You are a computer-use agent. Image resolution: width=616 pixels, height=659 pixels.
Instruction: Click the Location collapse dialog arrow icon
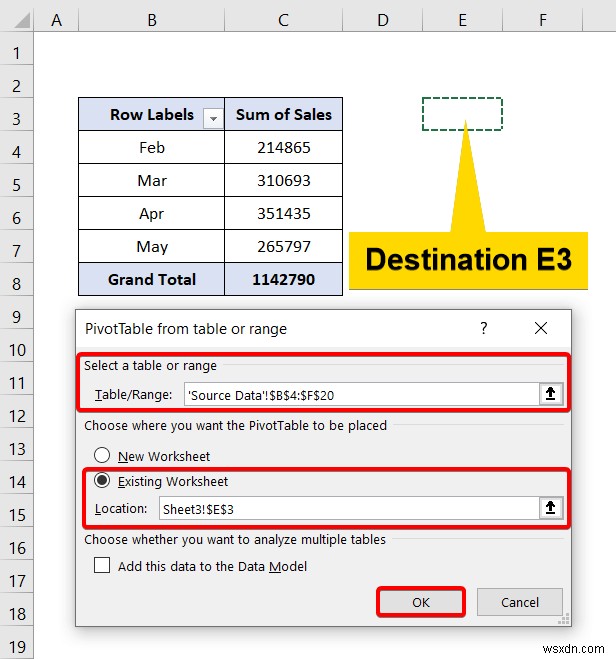pyautogui.click(x=550, y=508)
